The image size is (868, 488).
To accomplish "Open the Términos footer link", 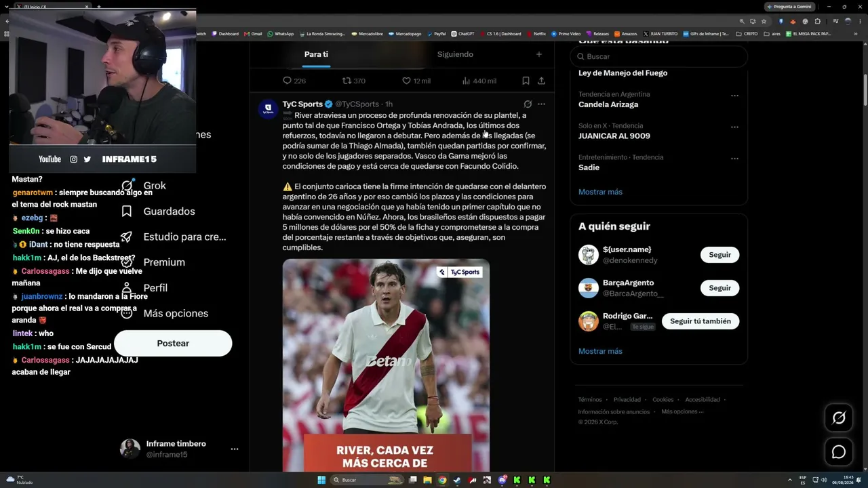I will 590,400.
